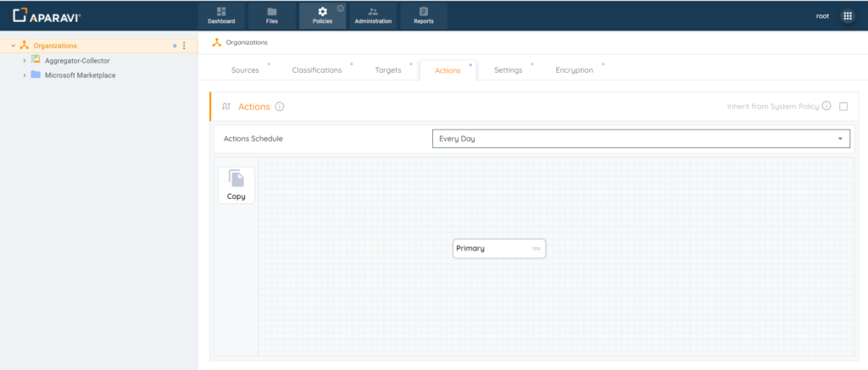The width and height of the screenshot is (868, 370).
Task: Switch to the Encryption tab
Action: 574,70
